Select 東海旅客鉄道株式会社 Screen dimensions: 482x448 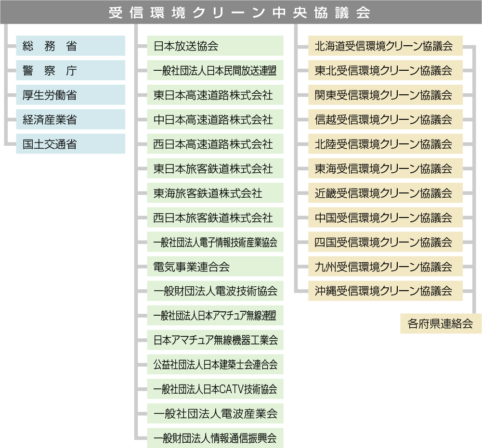coord(215,193)
